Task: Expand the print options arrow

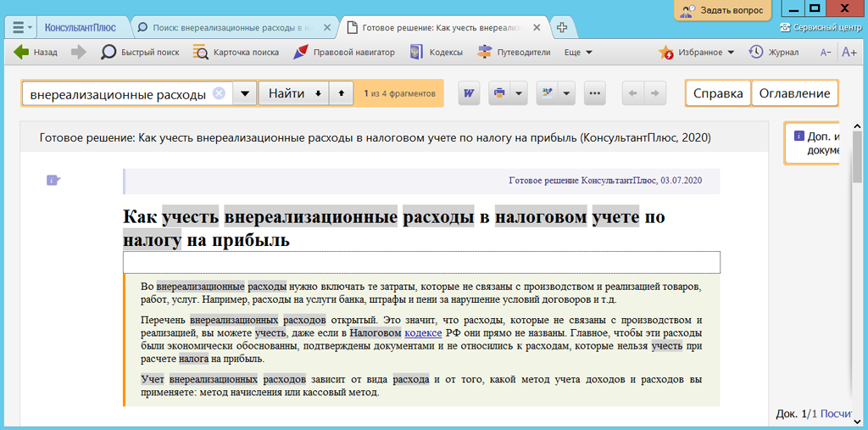Action: (517, 93)
